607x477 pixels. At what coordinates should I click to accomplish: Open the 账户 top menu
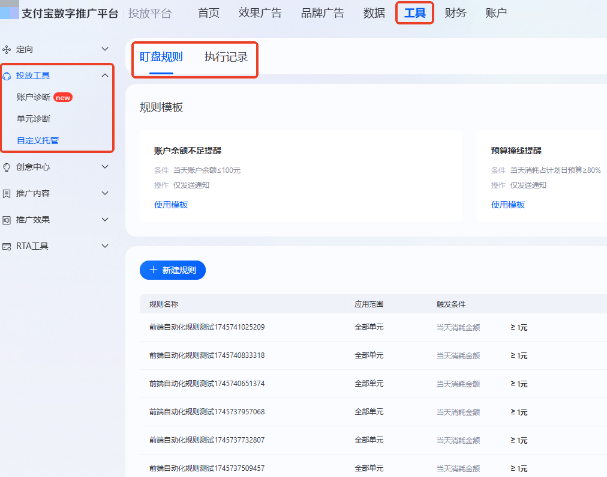[x=496, y=13]
